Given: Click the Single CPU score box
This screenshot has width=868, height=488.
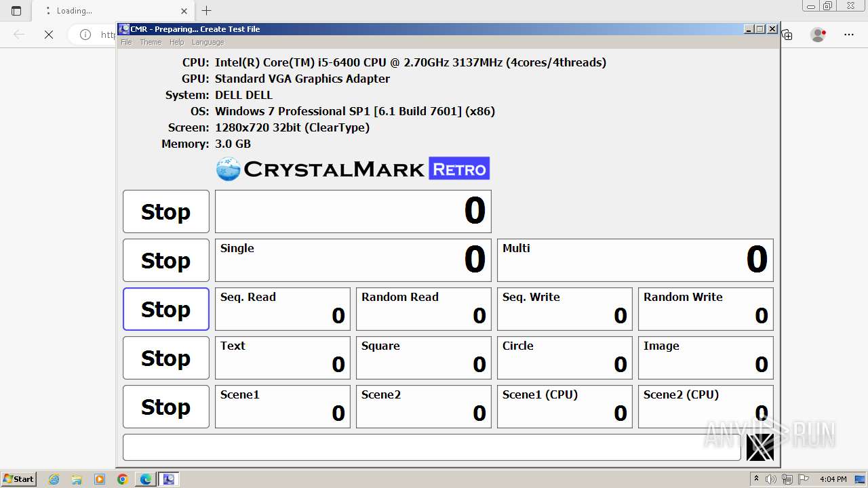Looking at the screenshot, I should [353, 260].
